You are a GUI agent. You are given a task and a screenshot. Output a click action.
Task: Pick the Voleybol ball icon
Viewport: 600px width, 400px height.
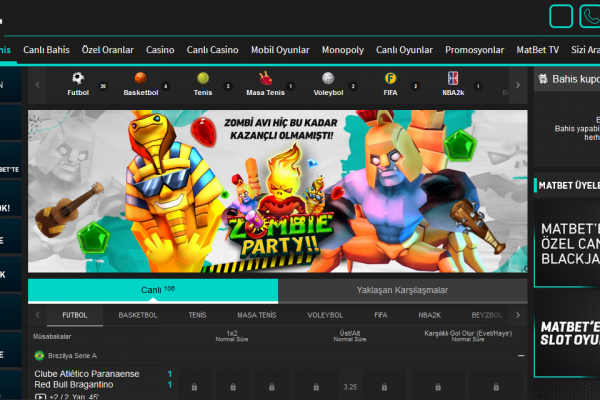[328, 78]
